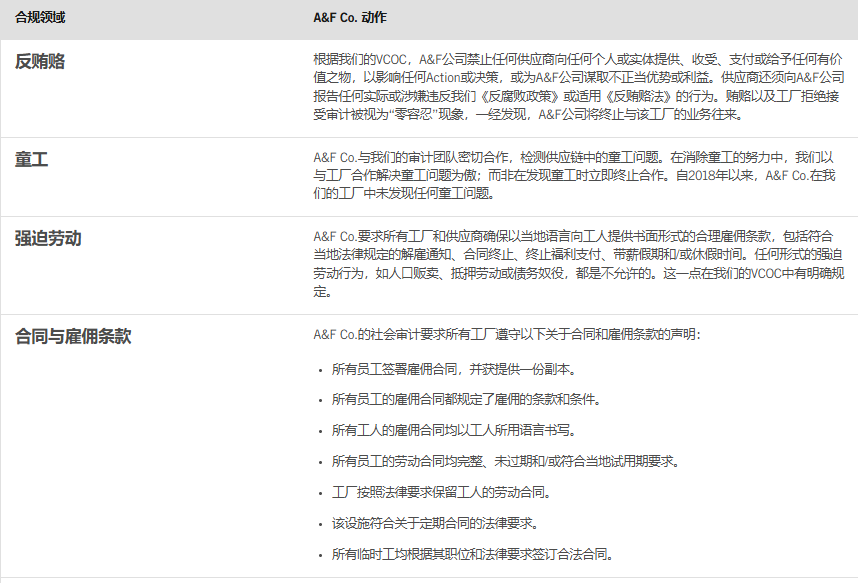This screenshot has height=583, width=858.
Task: Click bullet 所有员工签署雇佣合同，并获提供一份副本
Action: (454, 369)
